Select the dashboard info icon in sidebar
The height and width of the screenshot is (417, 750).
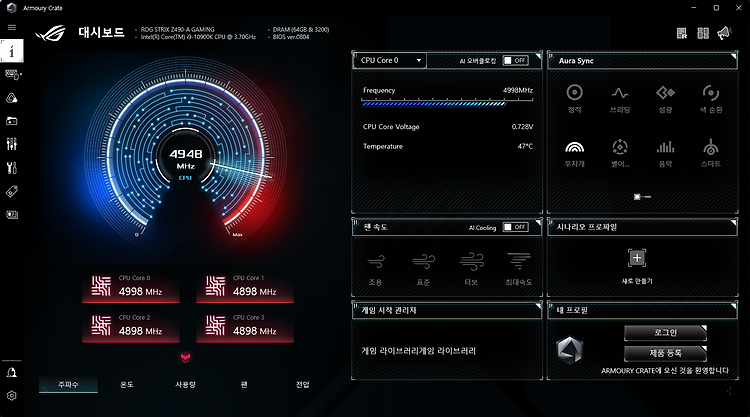tap(11, 51)
